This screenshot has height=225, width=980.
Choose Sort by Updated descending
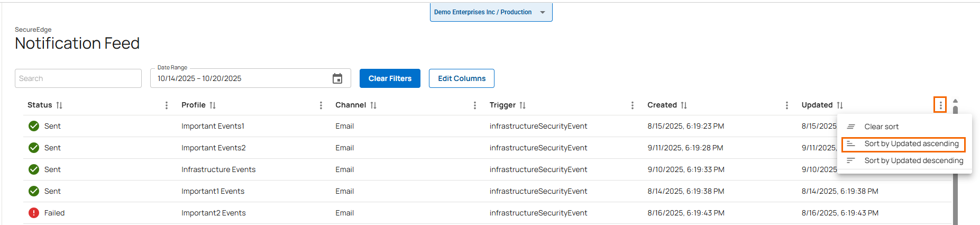pos(913,160)
